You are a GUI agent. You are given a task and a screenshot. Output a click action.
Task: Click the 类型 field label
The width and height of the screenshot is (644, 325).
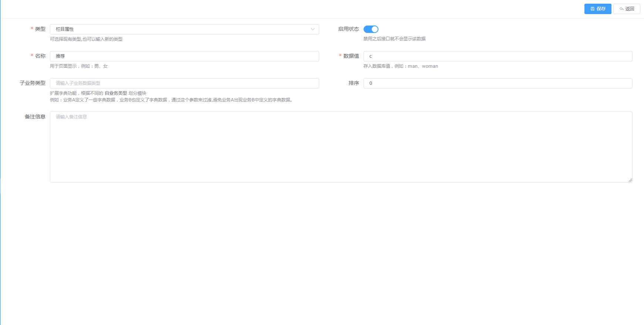(40, 29)
